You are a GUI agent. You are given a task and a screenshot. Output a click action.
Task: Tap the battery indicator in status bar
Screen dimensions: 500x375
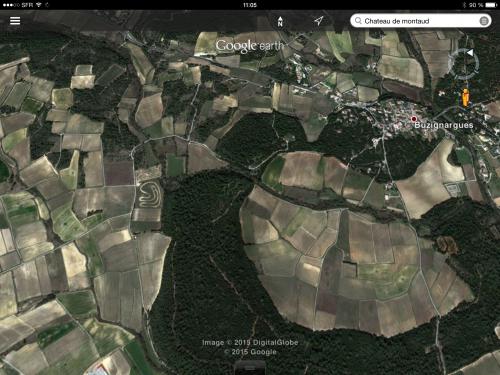tap(491, 5)
